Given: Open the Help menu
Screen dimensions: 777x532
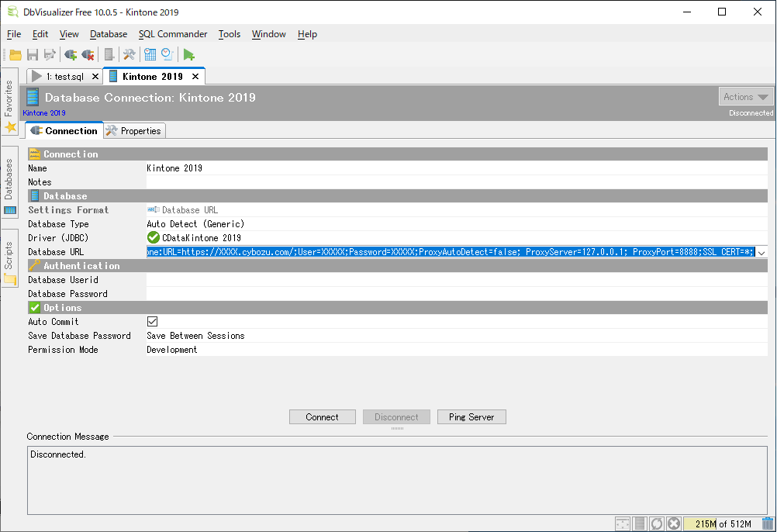Looking at the screenshot, I should click(307, 34).
